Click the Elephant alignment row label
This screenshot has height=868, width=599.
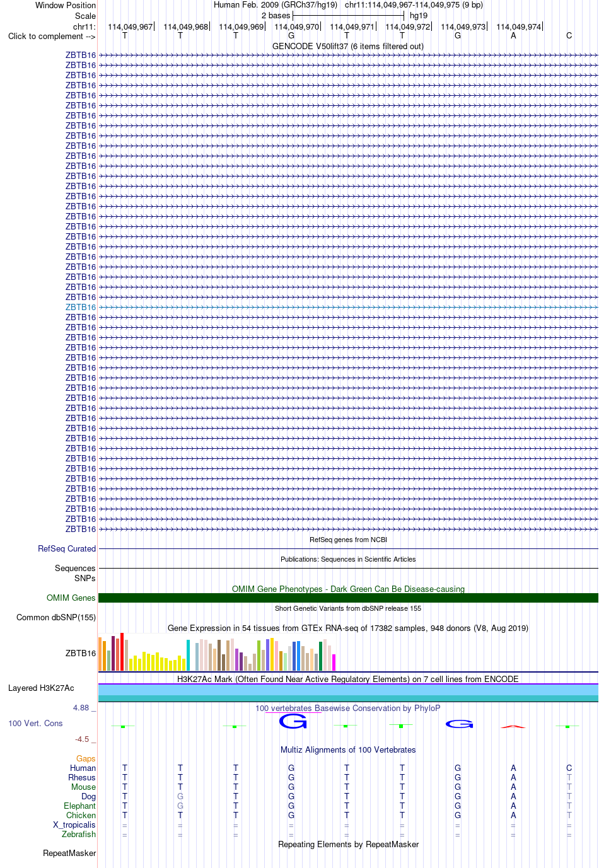[x=79, y=806]
